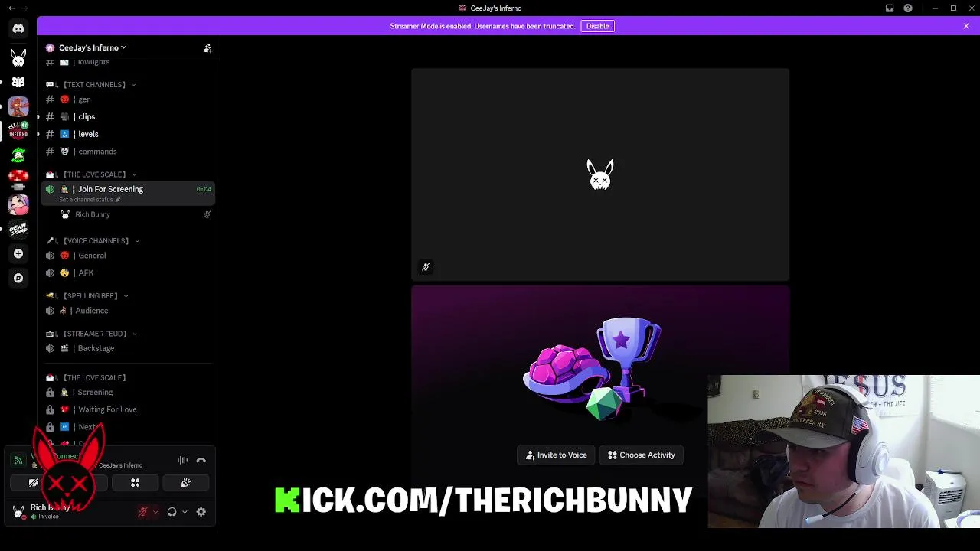This screenshot has height=551, width=980.
Task: Click the locked Screening channel
Action: tap(128, 393)
